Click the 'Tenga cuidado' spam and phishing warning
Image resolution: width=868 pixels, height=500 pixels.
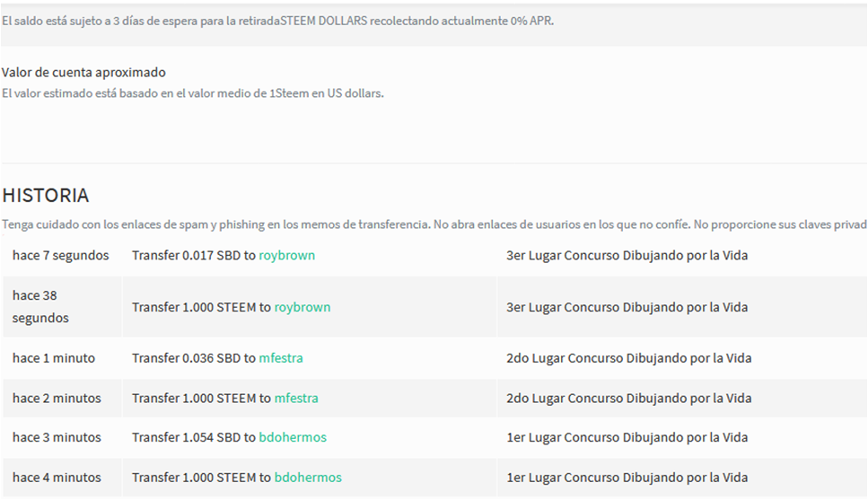pos(434,224)
